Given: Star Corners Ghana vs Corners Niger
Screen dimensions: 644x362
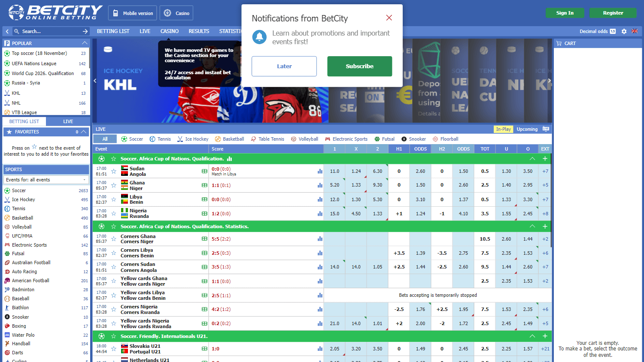Looking at the screenshot, I should (114, 239).
